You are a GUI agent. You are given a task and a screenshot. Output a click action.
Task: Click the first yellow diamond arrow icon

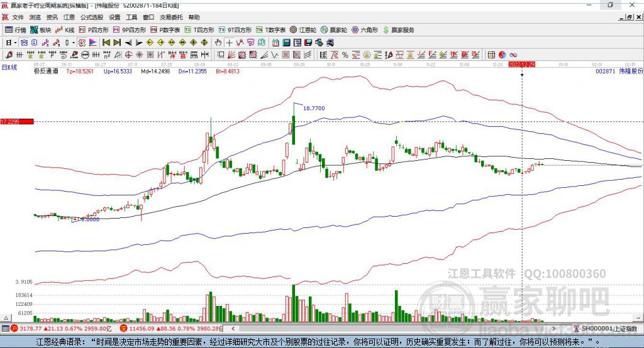(150, 43)
